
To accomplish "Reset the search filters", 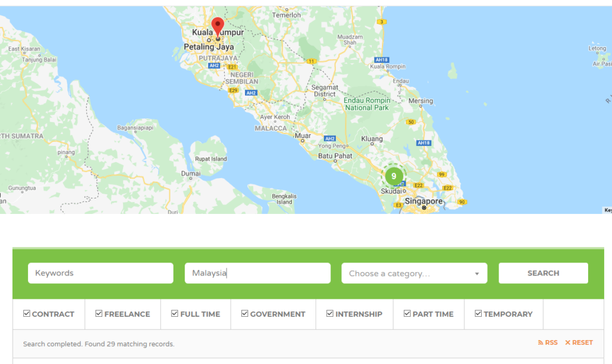I will coord(579,342).
